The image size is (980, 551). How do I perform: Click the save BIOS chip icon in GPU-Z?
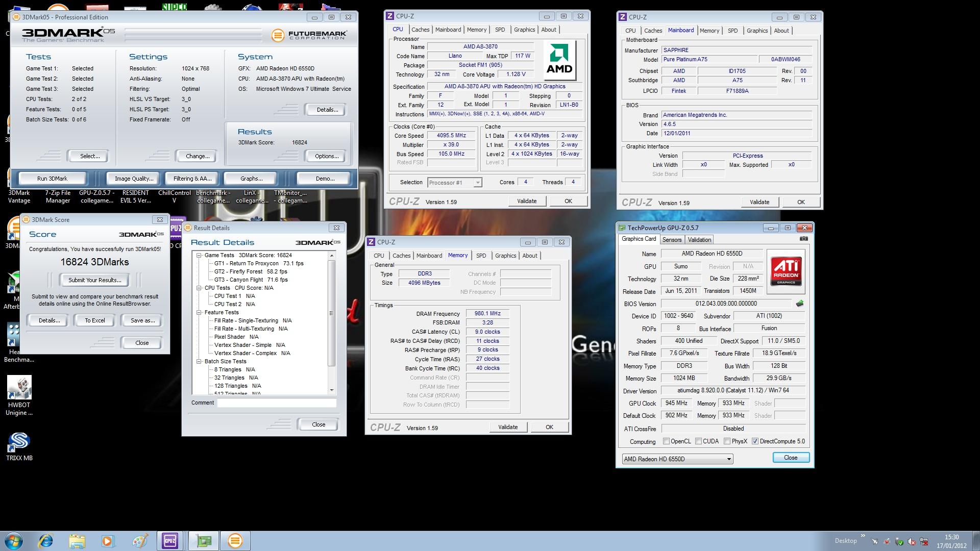point(800,304)
